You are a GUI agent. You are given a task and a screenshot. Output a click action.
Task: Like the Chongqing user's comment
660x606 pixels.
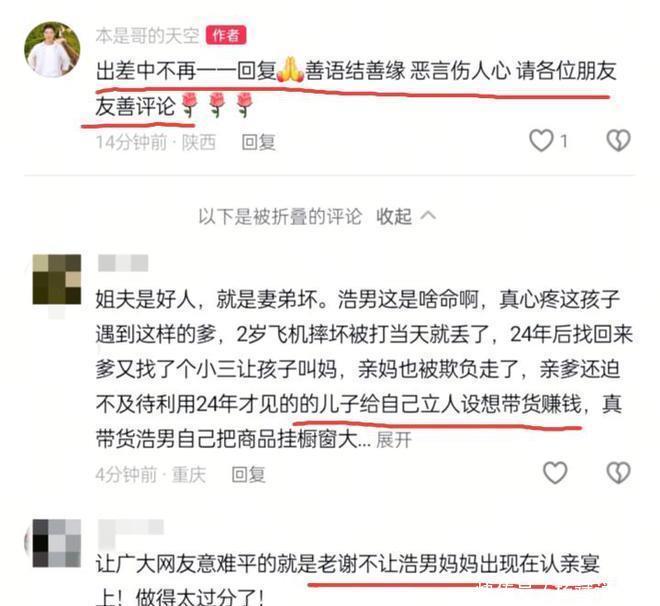pyautogui.click(x=555, y=473)
